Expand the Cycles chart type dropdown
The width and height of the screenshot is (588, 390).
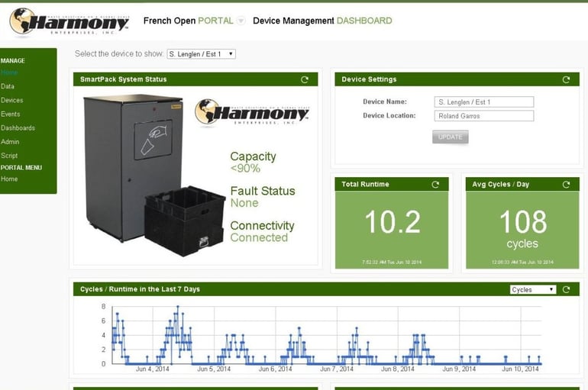(533, 289)
